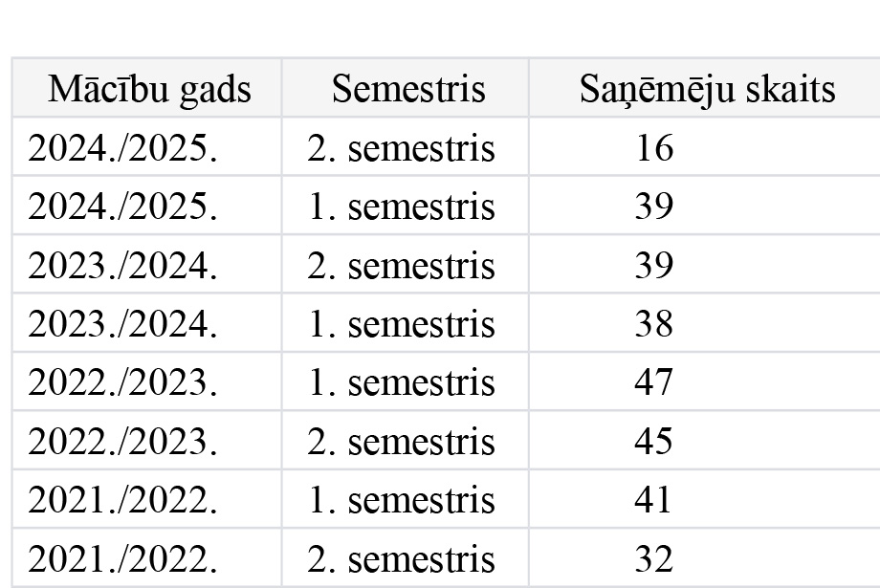Select the 1. semestris cell in the row with 41
The height and width of the screenshot is (588, 880).
pyautogui.click(x=401, y=500)
